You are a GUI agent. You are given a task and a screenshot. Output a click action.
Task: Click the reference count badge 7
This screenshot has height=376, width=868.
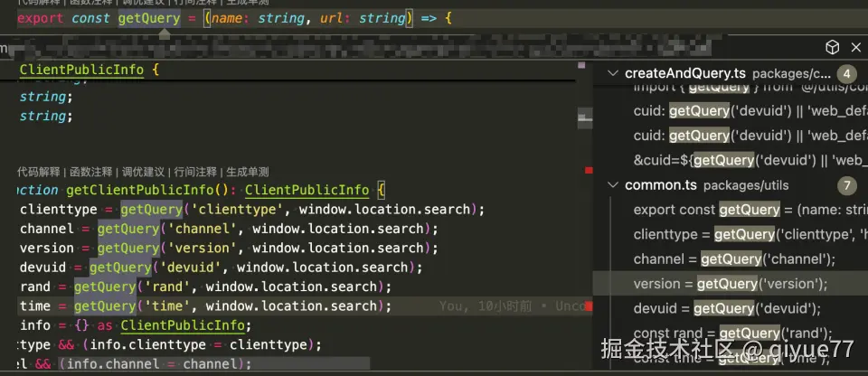(x=846, y=185)
